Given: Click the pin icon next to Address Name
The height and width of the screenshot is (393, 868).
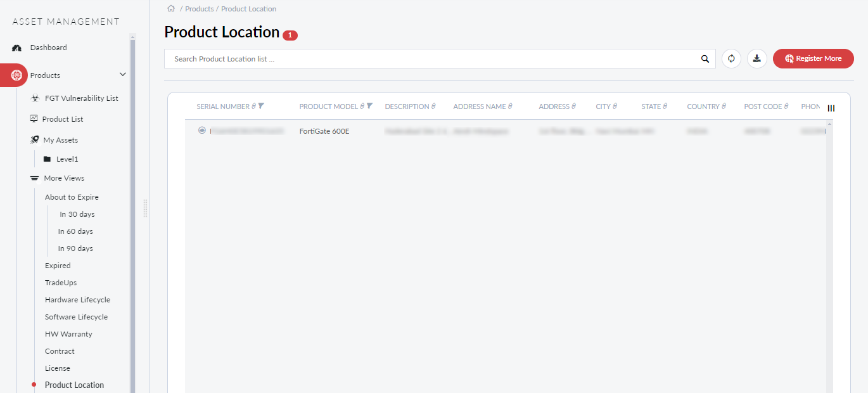Looking at the screenshot, I should point(510,106).
